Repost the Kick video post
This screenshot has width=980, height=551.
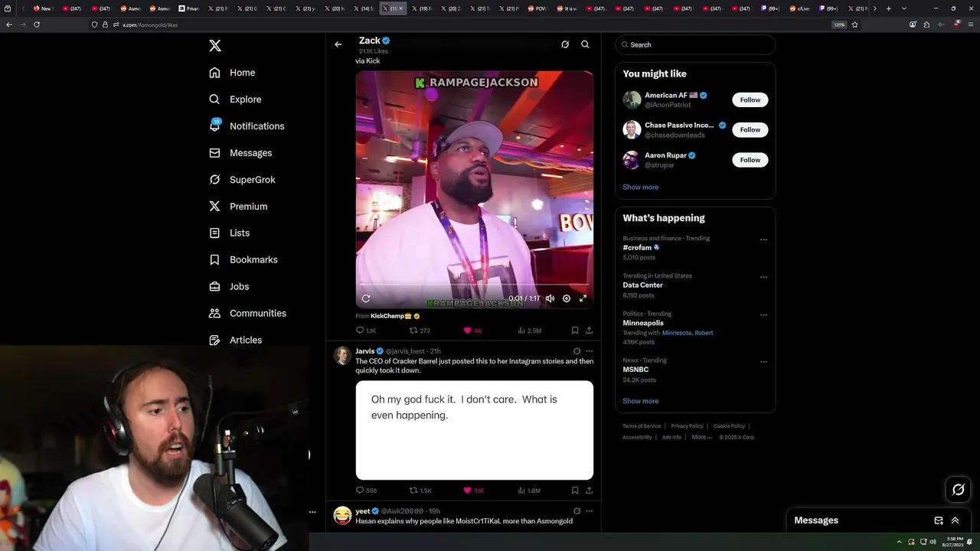pos(420,331)
